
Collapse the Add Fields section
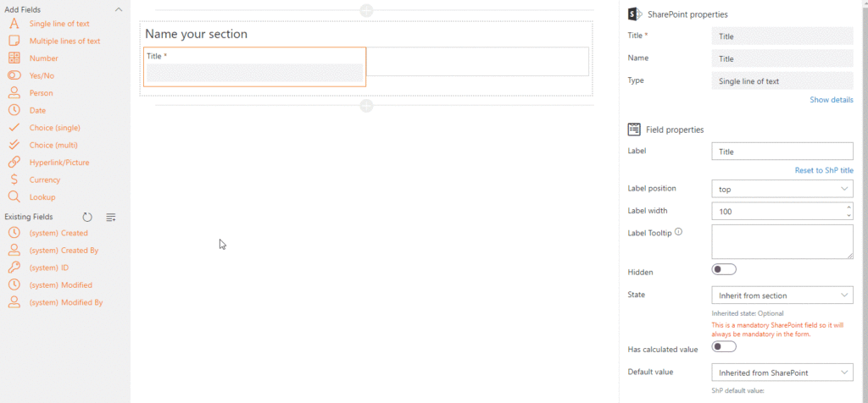118,8
